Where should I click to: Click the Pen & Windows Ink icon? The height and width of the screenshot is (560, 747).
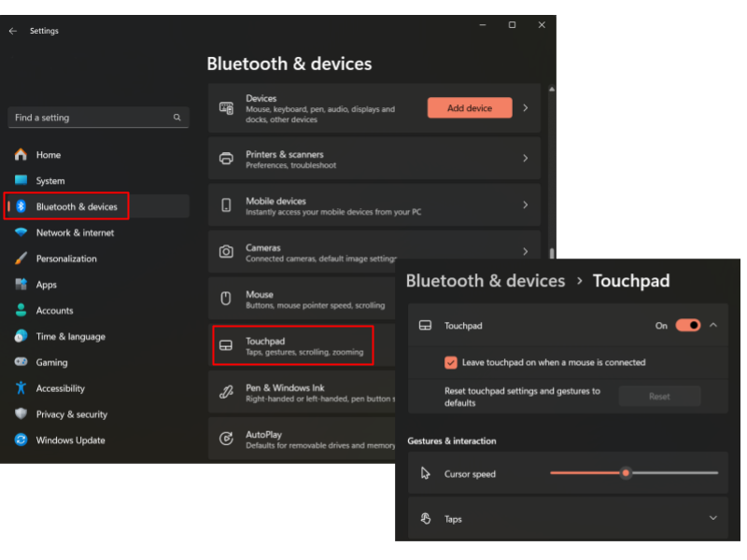[x=226, y=392]
